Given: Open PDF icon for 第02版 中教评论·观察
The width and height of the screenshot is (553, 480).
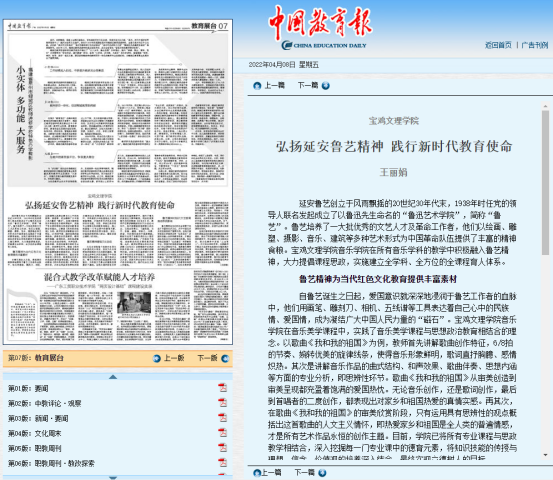Looking at the screenshot, I should click(x=222, y=403).
